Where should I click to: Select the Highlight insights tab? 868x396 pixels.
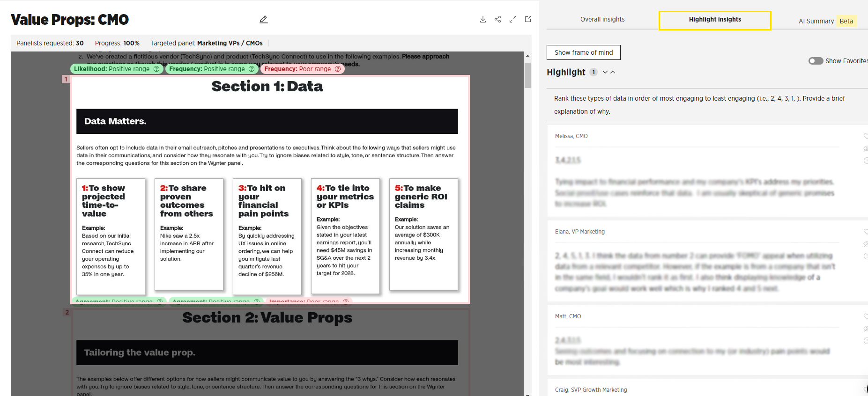tap(715, 21)
